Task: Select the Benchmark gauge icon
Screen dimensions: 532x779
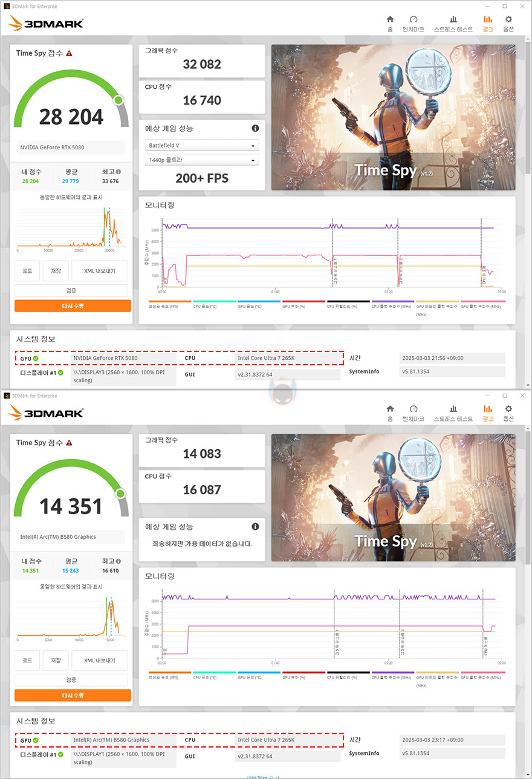Action: 414,22
